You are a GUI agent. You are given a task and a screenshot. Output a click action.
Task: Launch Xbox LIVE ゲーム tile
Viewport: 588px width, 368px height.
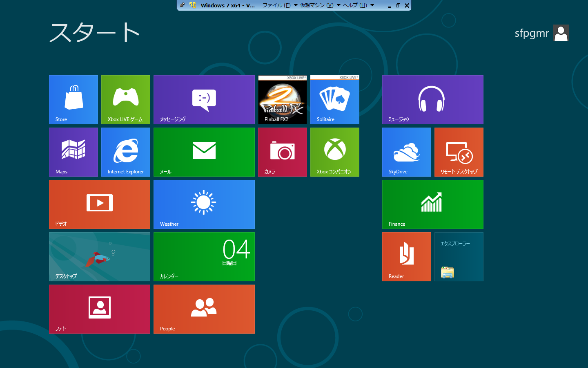click(x=126, y=100)
